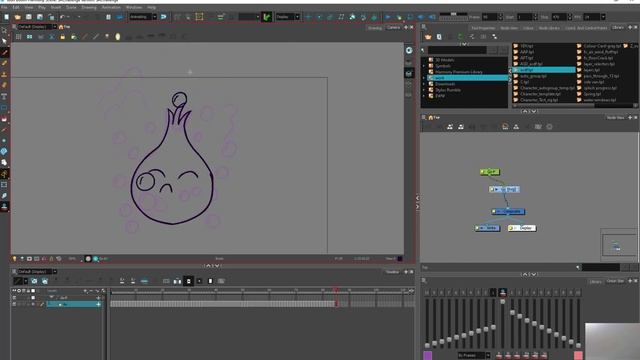Click the light bulb icon in Camera status bar
This screenshot has height=360, width=640.
[x=15, y=259]
